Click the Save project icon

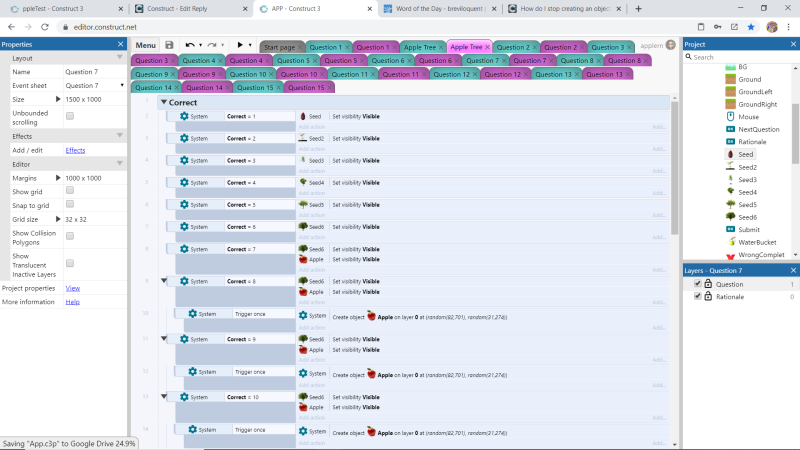click(169, 45)
